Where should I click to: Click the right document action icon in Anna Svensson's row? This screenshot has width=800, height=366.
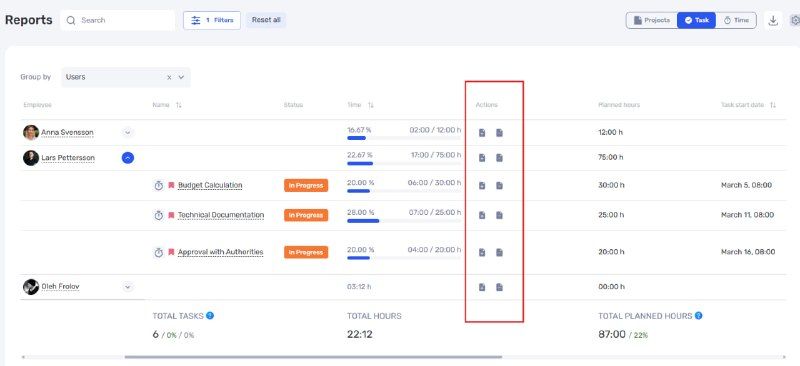(499, 133)
